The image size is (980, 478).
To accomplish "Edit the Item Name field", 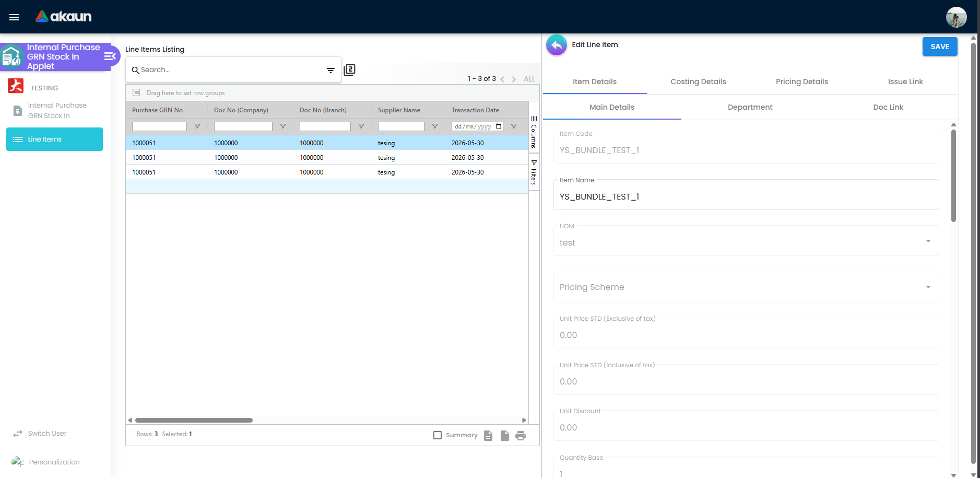I will [x=746, y=195].
